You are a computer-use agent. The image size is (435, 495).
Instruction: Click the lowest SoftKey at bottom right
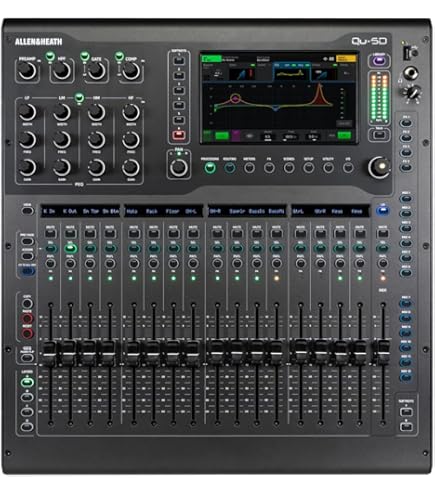click(406, 426)
